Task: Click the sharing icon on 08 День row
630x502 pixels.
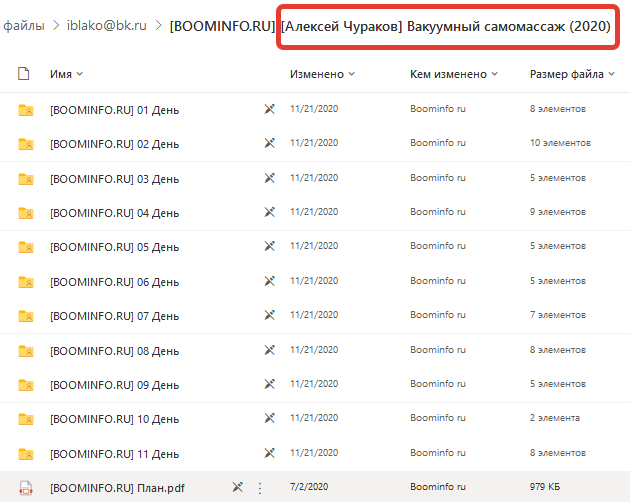Action: [270, 350]
